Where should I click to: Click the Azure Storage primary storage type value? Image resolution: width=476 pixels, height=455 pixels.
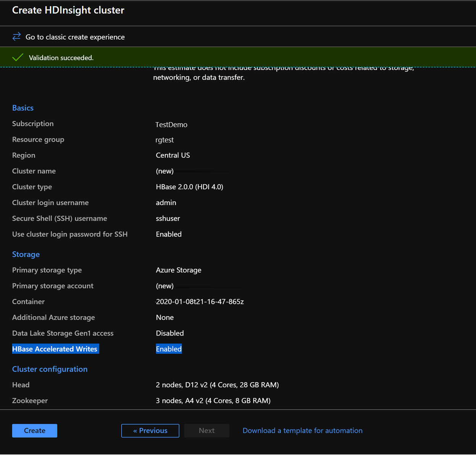pos(178,270)
